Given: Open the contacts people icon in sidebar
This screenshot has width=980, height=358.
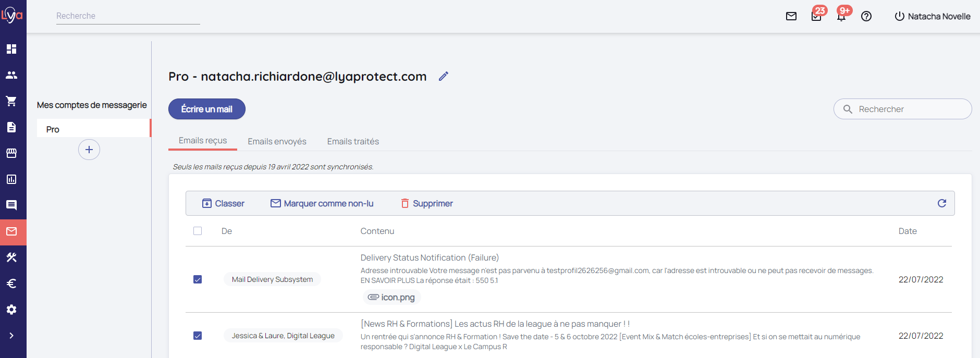Looking at the screenshot, I should [11, 75].
